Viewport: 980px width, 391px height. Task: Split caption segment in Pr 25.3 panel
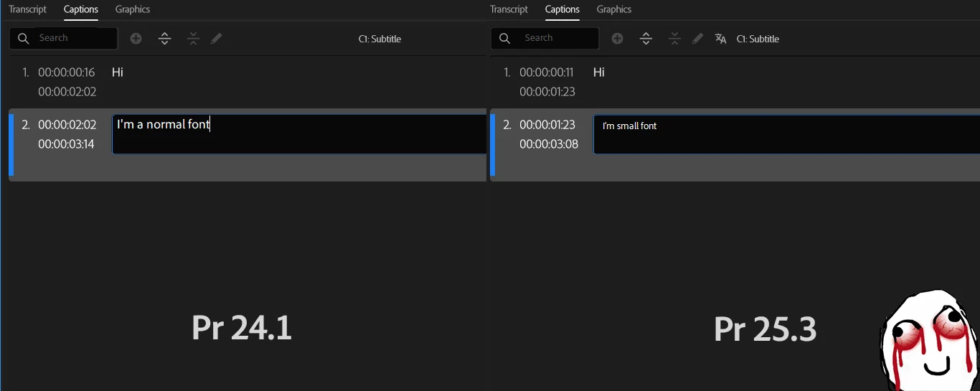(646, 39)
